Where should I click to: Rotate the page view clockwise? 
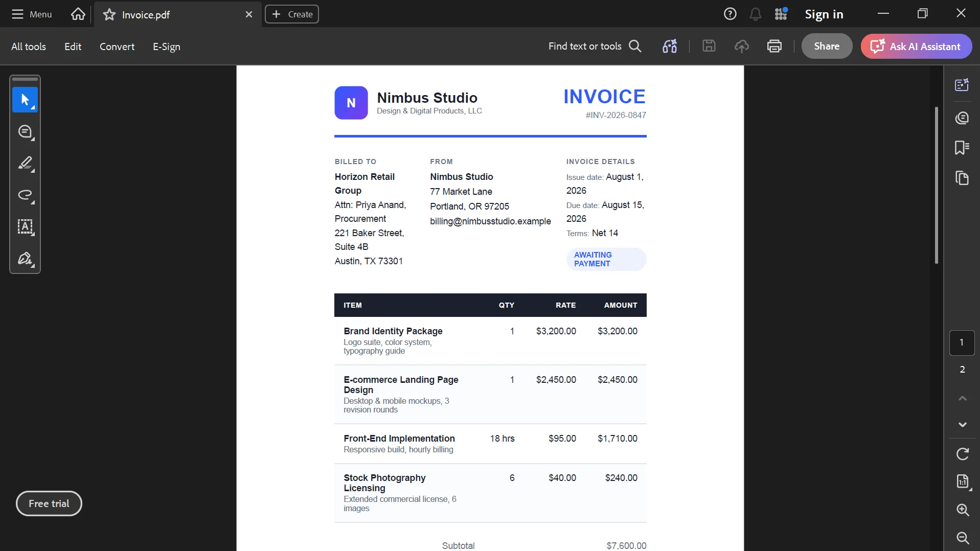tap(962, 454)
